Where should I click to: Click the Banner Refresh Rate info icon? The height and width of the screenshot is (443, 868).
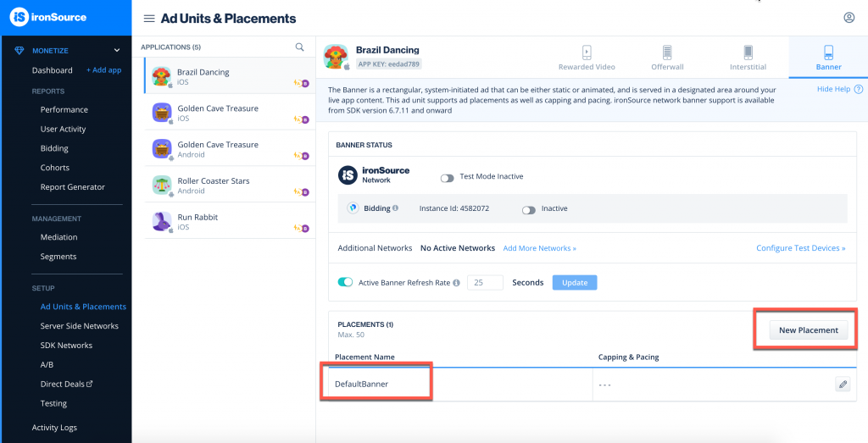point(456,283)
